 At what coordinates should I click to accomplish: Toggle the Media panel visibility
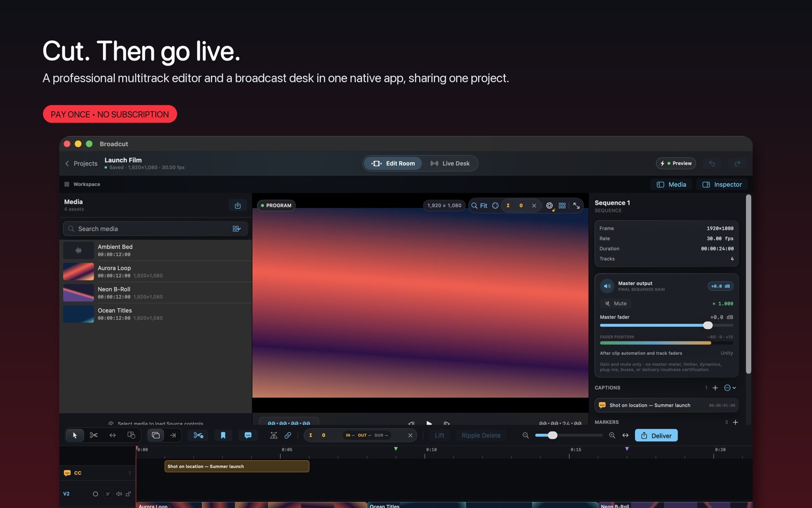[671, 184]
